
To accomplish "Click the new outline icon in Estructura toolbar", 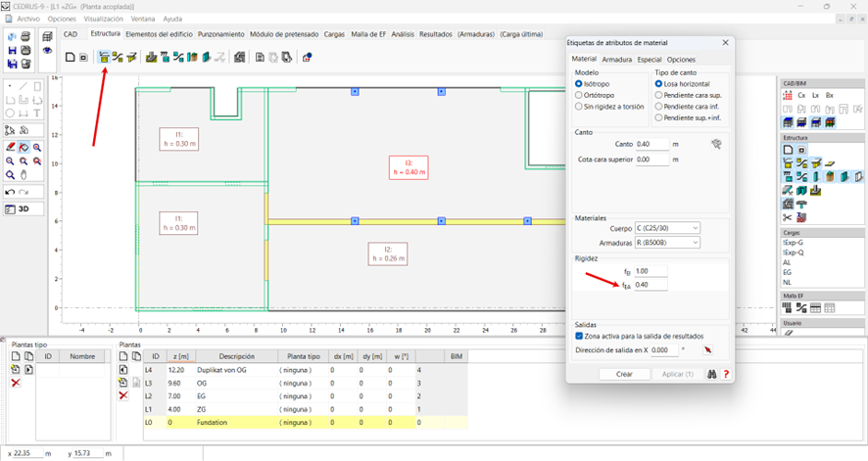I will [x=71, y=57].
